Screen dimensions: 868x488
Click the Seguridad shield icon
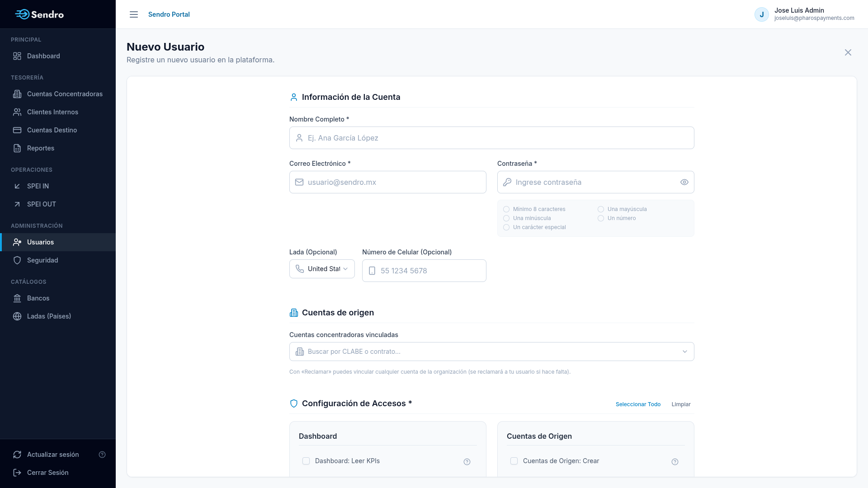(x=17, y=260)
